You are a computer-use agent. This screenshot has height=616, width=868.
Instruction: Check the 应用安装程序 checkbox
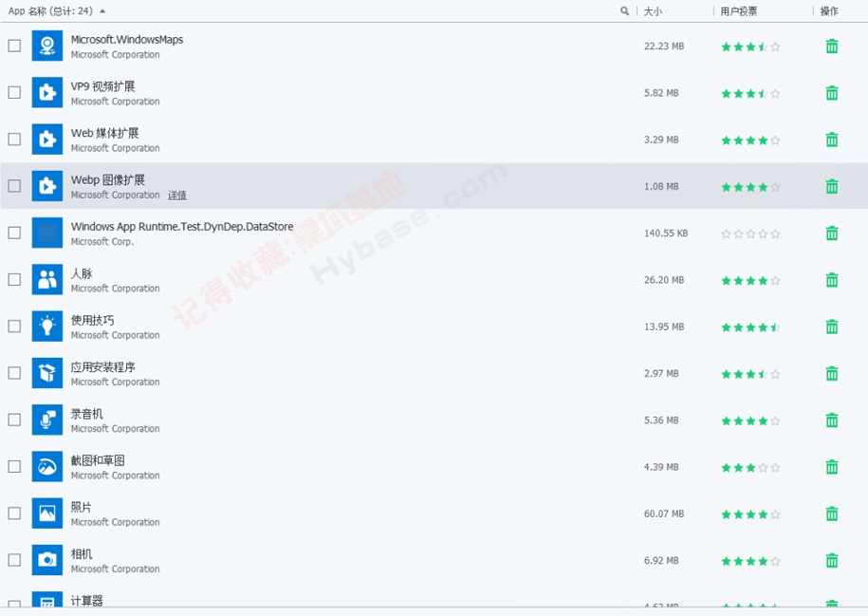pyautogui.click(x=14, y=373)
